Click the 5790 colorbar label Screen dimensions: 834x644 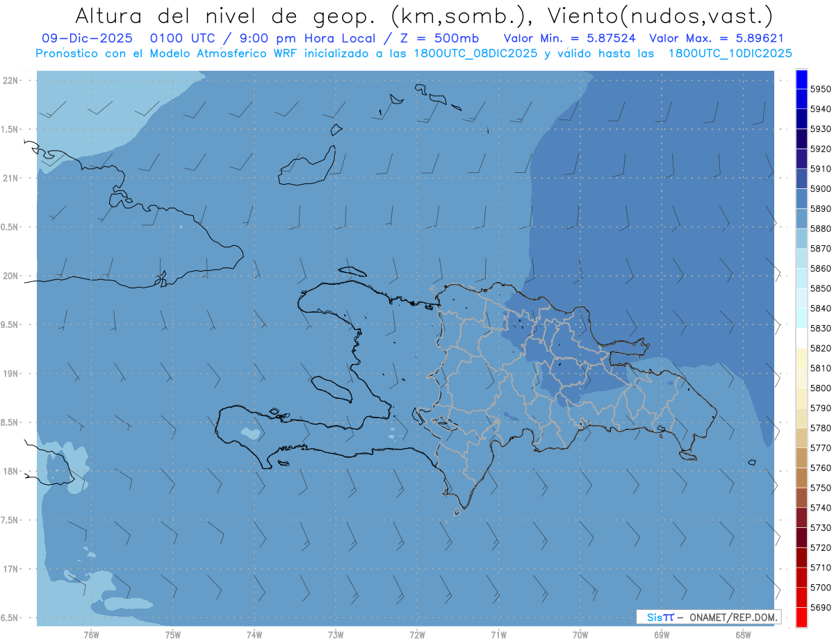(x=821, y=408)
